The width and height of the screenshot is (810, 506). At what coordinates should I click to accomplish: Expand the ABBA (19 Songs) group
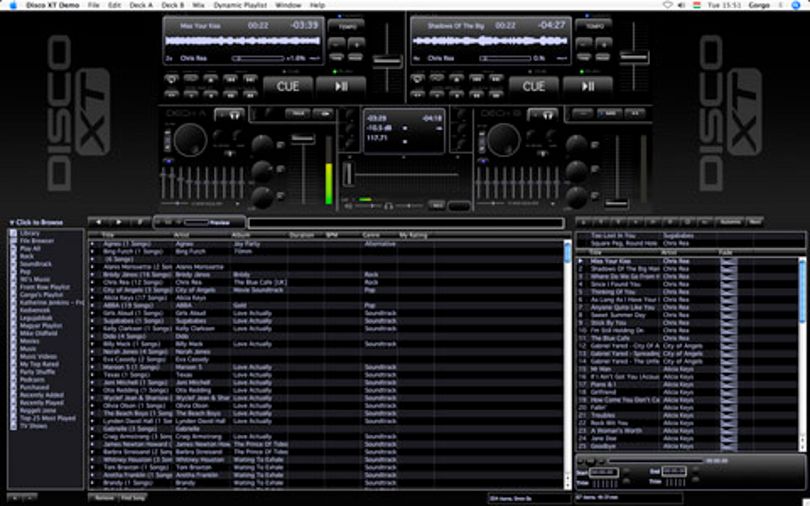click(x=92, y=306)
